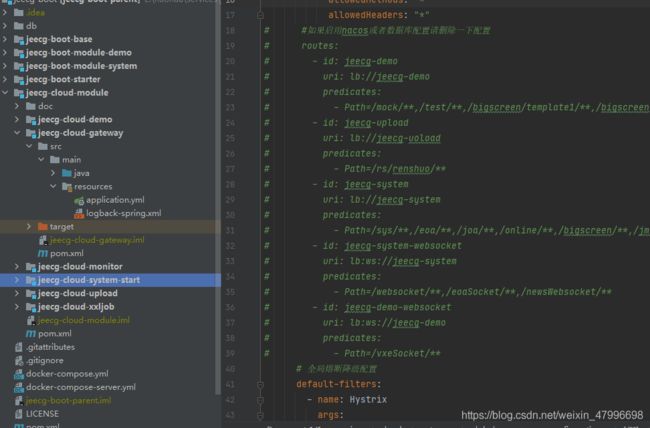This screenshot has height=428, width=650.
Task: Click Path=/rs/renshuo/** text
Action: coord(395,169)
